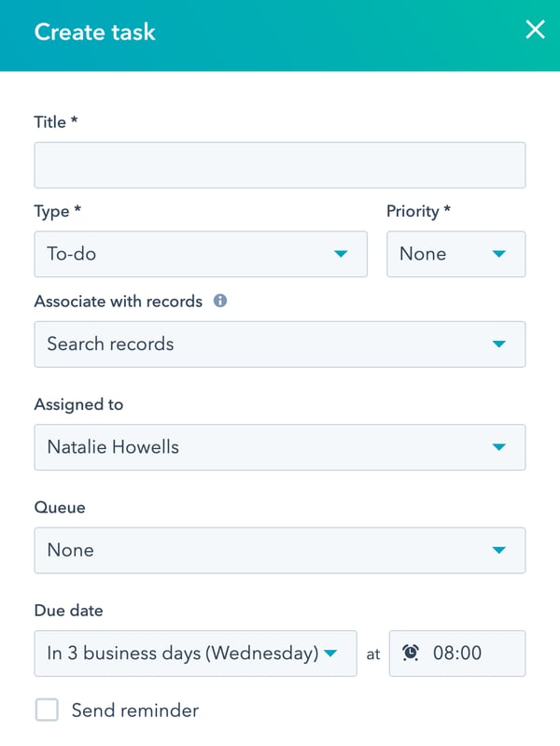Click the 08:00 due time value
Image resolution: width=560 pixels, height=746 pixels.
457,654
